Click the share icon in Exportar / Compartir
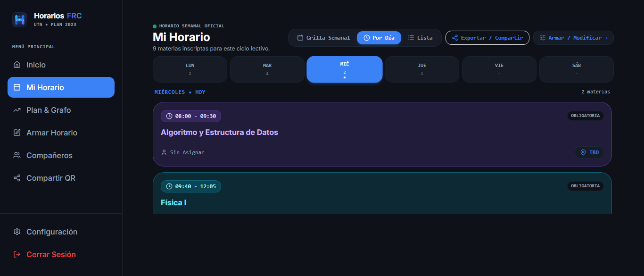Image resolution: width=644 pixels, height=276 pixels. point(455,38)
